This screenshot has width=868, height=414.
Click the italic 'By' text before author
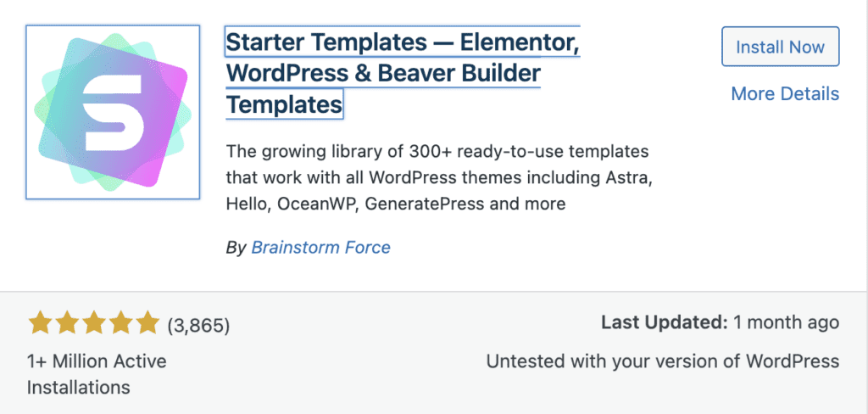[x=235, y=248]
